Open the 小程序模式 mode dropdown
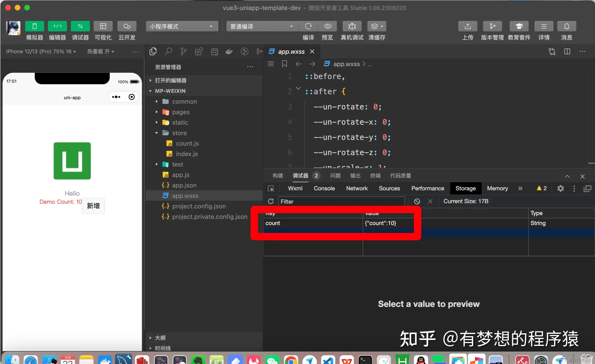Screen dimensions: 595x364 coord(182,26)
